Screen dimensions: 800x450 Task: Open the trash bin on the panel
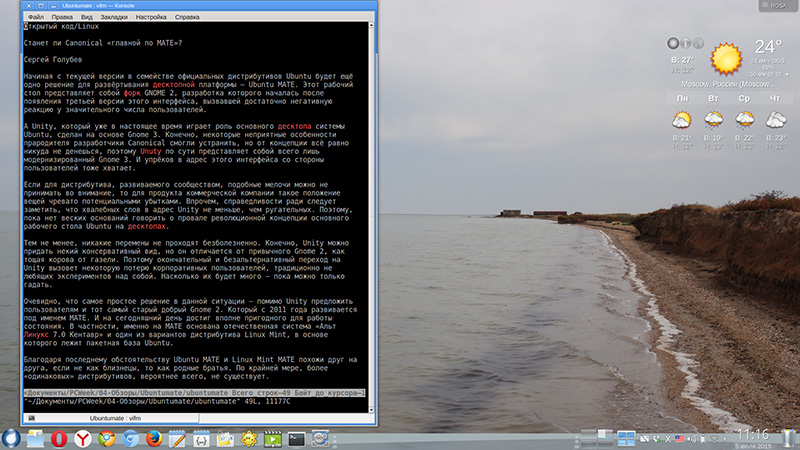pyautogui.click(x=789, y=439)
